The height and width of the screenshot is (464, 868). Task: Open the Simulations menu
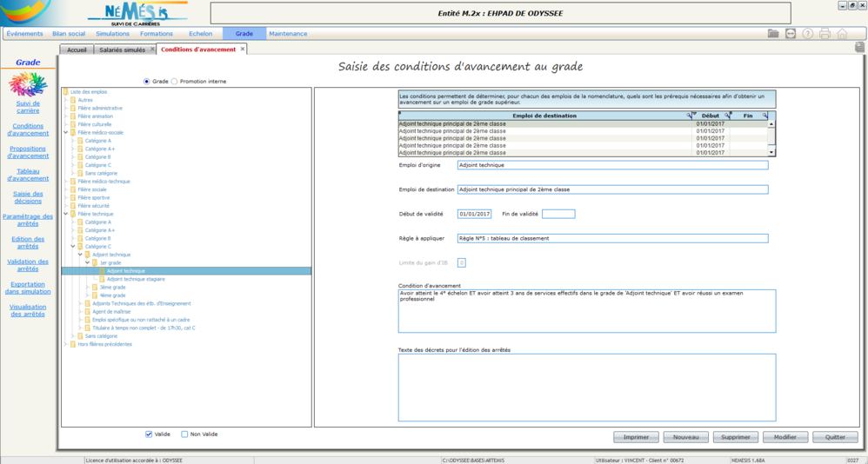(112, 34)
